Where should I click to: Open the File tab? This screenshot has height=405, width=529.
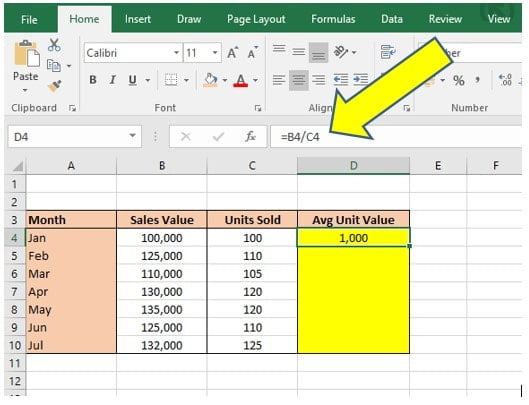pos(29,20)
